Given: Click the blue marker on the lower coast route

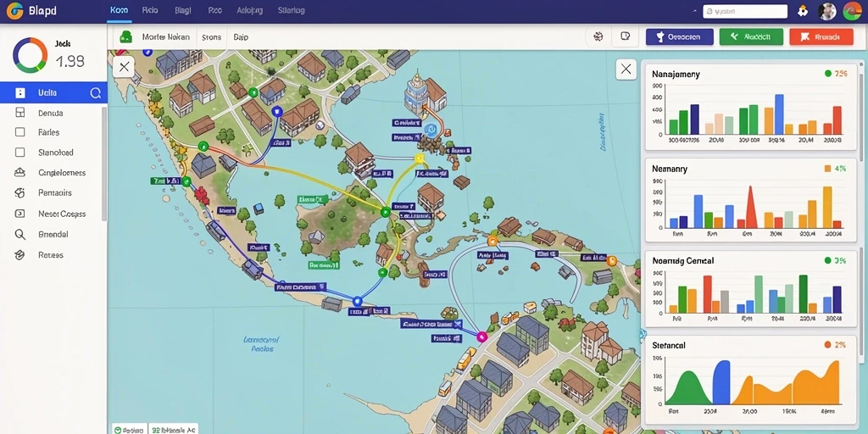Looking at the screenshot, I should 357,302.
